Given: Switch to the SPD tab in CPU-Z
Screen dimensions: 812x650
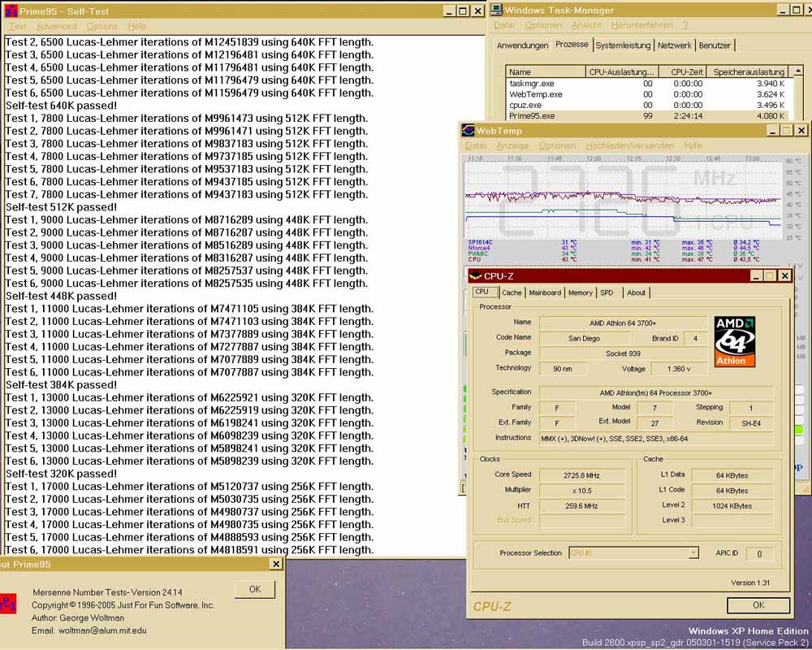Looking at the screenshot, I should (607, 292).
